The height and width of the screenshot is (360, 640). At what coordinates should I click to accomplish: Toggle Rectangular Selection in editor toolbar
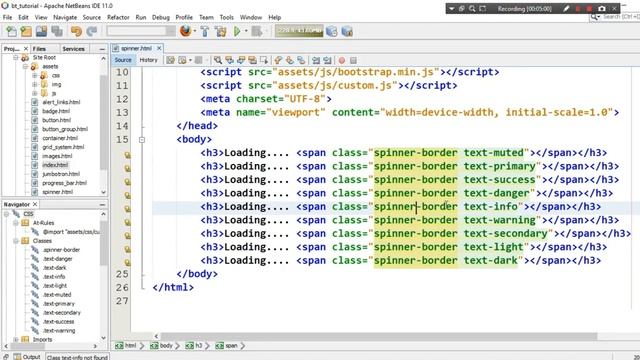click(x=264, y=60)
